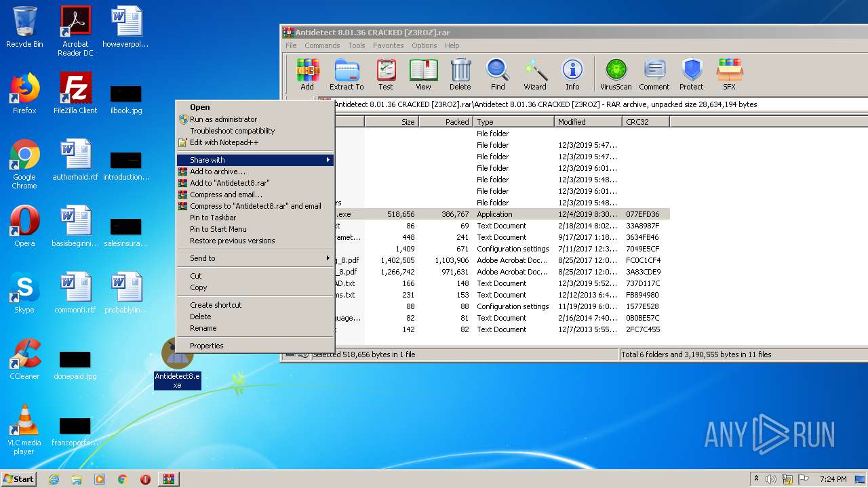Sort by the Modified column header
Viewport: 868px width, 488px height.
(588, 122)
